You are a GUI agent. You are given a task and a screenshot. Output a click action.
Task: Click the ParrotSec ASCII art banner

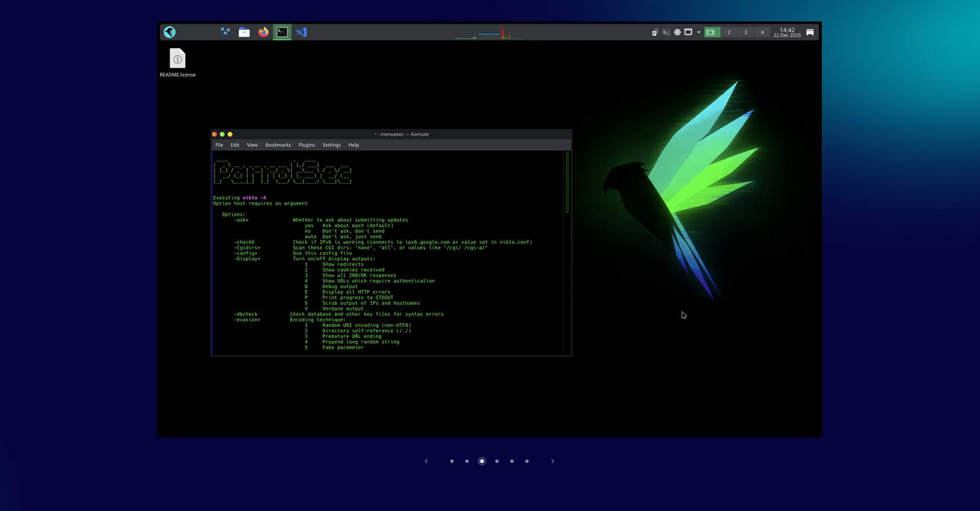282,172
